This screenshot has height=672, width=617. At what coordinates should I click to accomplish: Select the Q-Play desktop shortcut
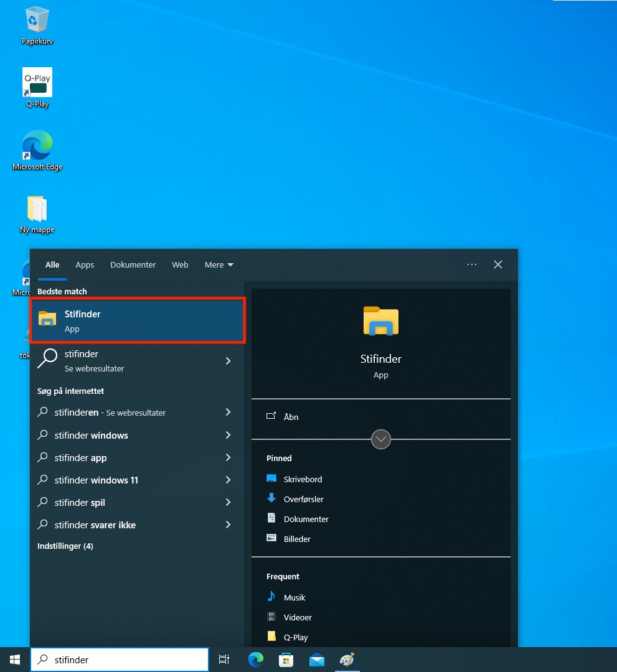point(37,88)
